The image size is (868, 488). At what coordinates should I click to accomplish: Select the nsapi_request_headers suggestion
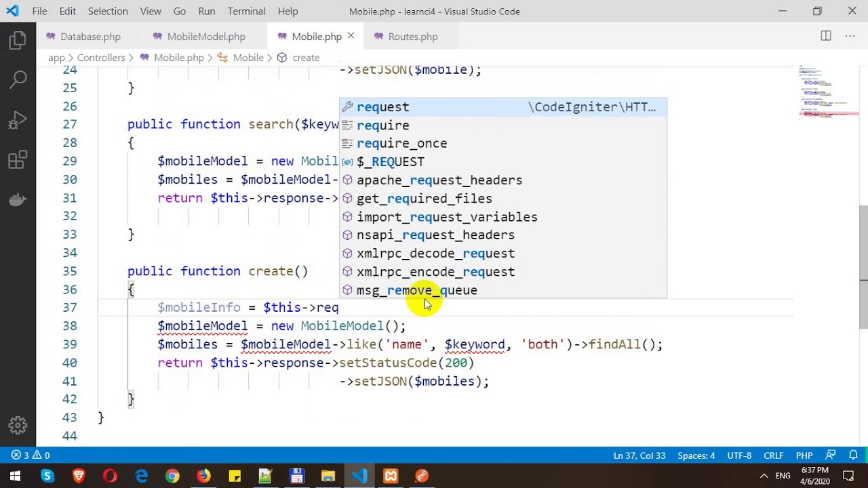[502, 235]
